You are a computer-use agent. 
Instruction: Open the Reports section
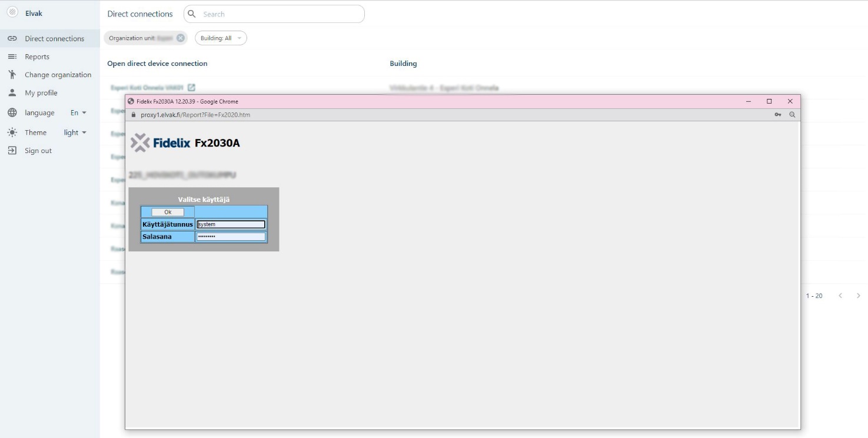pos(36,57)
